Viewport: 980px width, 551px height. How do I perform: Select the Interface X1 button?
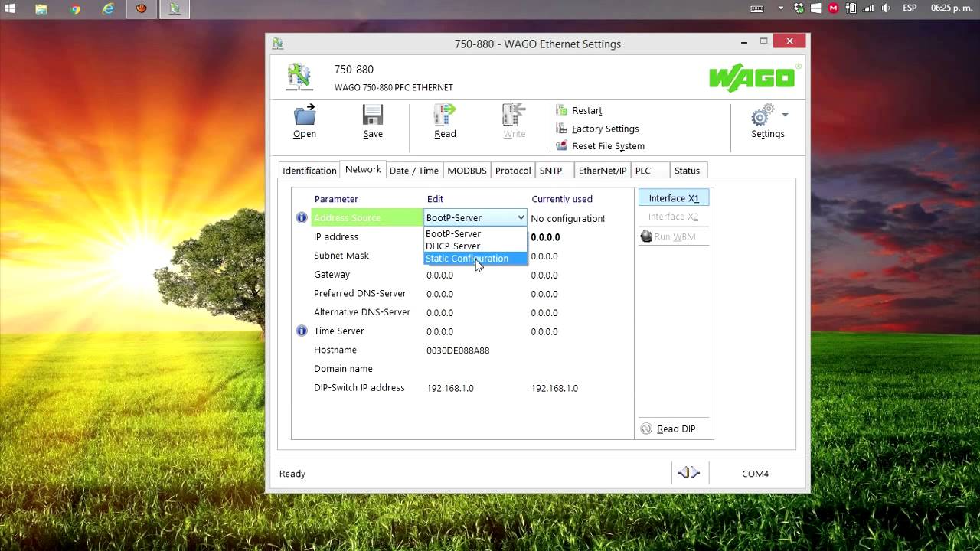click(x=674, y=198)
